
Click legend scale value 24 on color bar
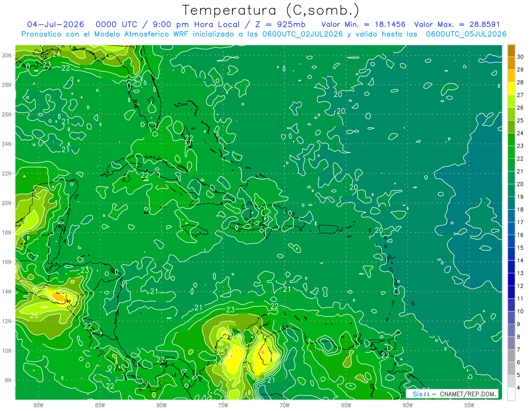click(520, 133)
